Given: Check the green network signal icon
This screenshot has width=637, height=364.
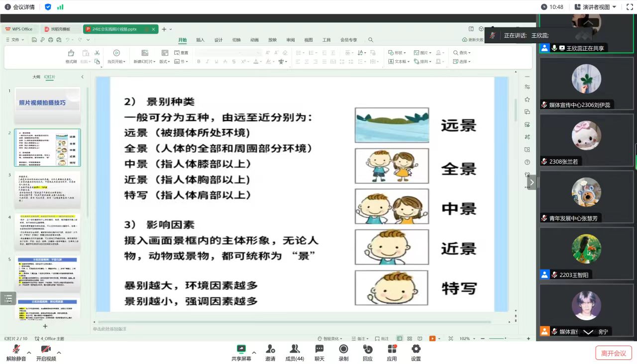Looking at the screenshot, I should tap(60, 7).
